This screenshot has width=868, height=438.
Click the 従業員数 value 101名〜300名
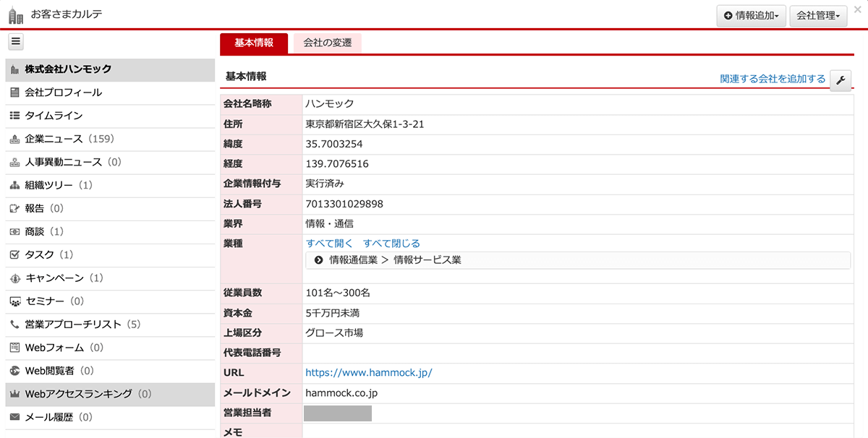tap(338, 293)
